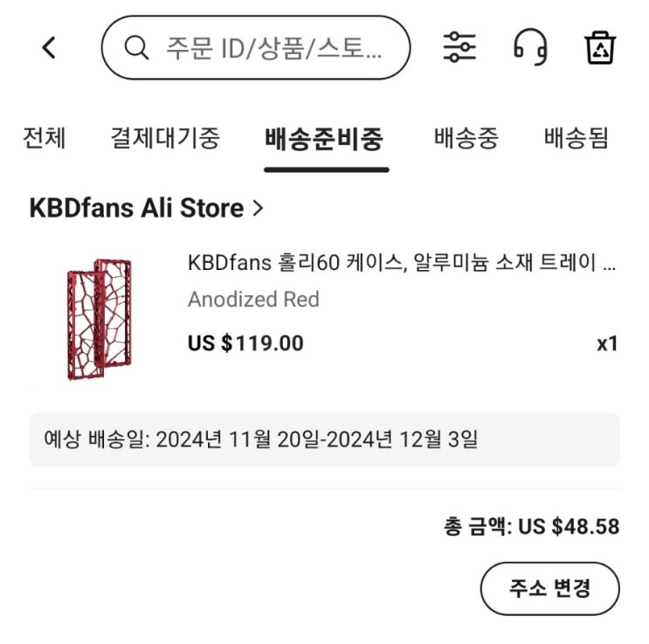This screenshot has width=649, height=644.
Task: Switch to the 결제대기중 tab
Action: pos(165,138)
